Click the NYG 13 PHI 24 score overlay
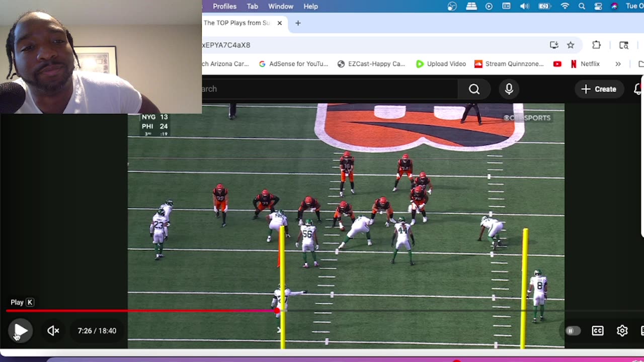This screenshot has width=644, height=362. (154, 125)
